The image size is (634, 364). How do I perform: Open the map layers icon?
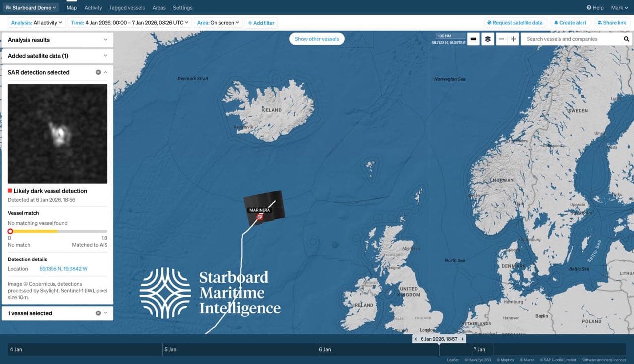(488, 39)
